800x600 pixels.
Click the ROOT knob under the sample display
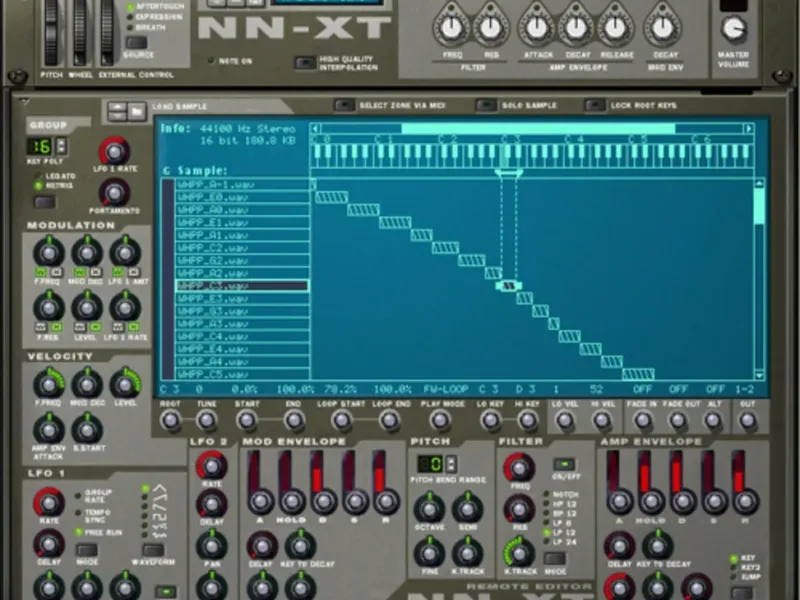click(x=170, y=421)
